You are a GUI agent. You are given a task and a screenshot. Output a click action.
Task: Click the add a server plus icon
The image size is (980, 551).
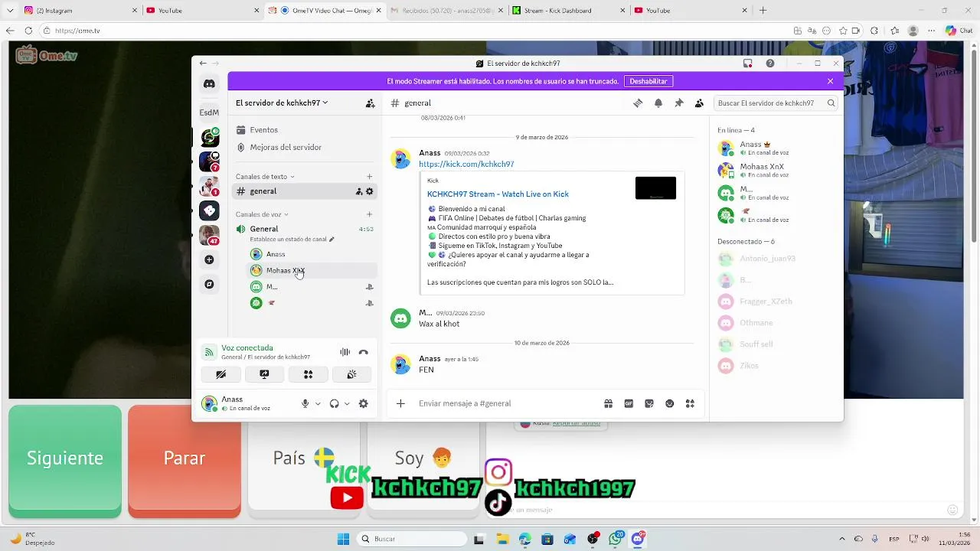click(x=209, y=260)
